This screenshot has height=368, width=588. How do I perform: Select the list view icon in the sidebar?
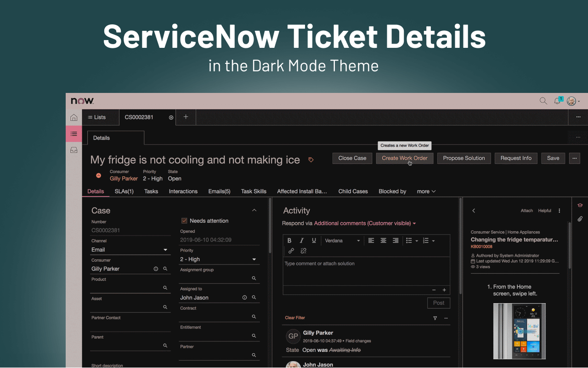tap(73, 133)
